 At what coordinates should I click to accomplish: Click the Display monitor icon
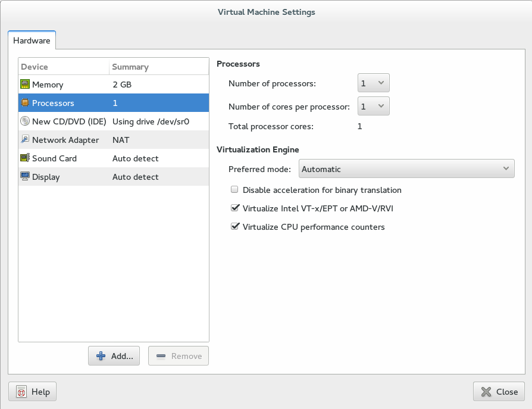pyautogui.click(x=25, y=177)
